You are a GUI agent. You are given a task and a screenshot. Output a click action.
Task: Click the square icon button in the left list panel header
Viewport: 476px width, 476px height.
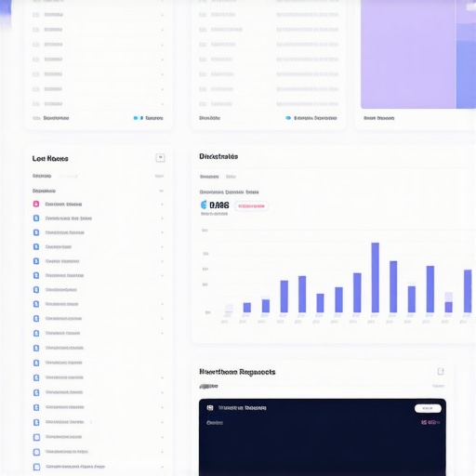pyautogui.click(x=160, y=158)
